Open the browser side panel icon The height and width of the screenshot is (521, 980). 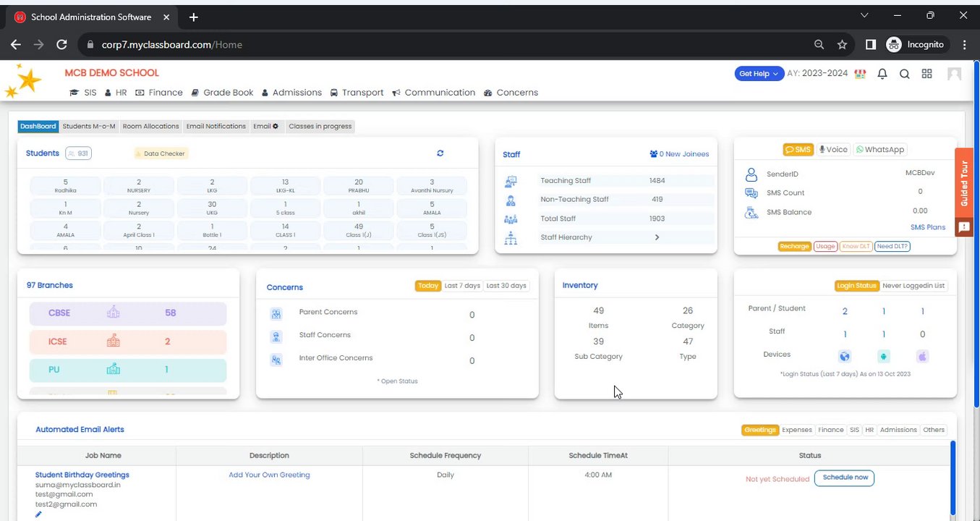tap(871, 45)
